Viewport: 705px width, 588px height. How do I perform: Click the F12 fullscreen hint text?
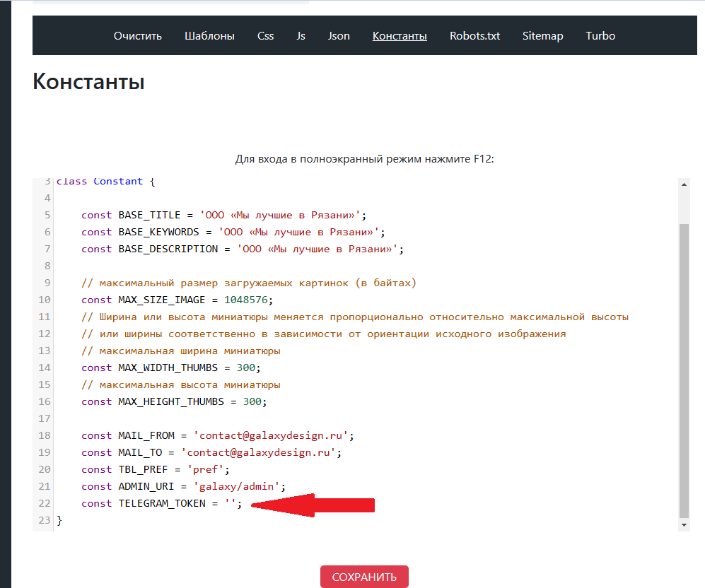point(365,159)
